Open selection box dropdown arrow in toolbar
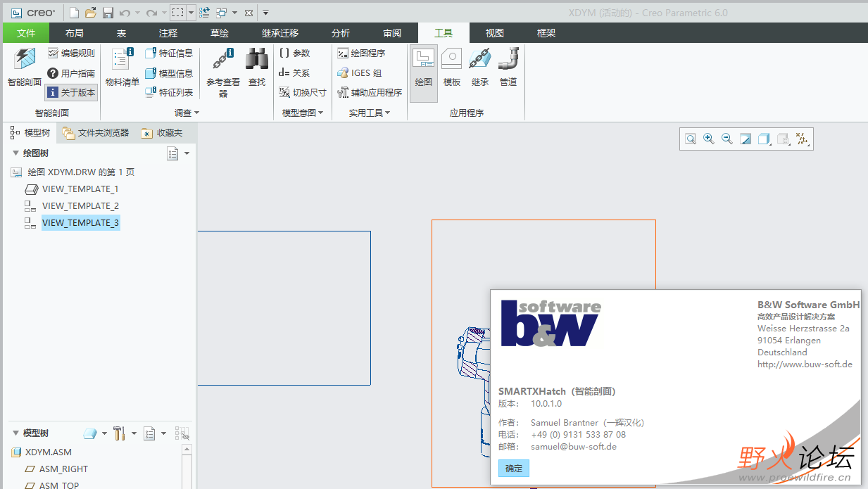 coord(191,13)
